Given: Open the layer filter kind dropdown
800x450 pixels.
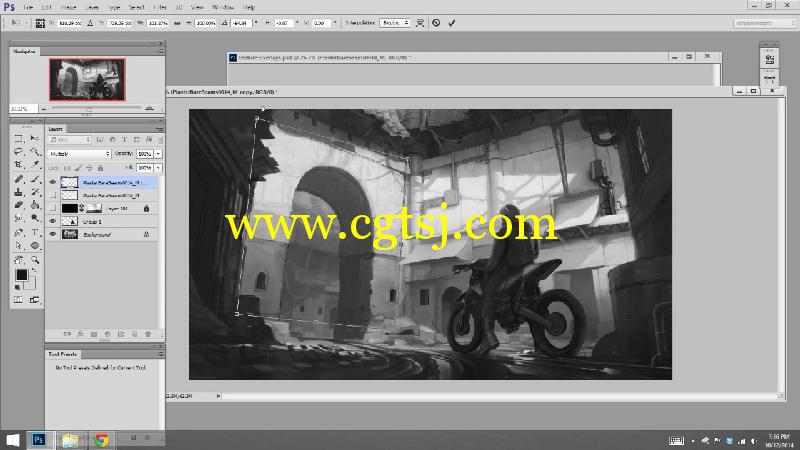Looking at the screenshot, I should coord(70,139).
